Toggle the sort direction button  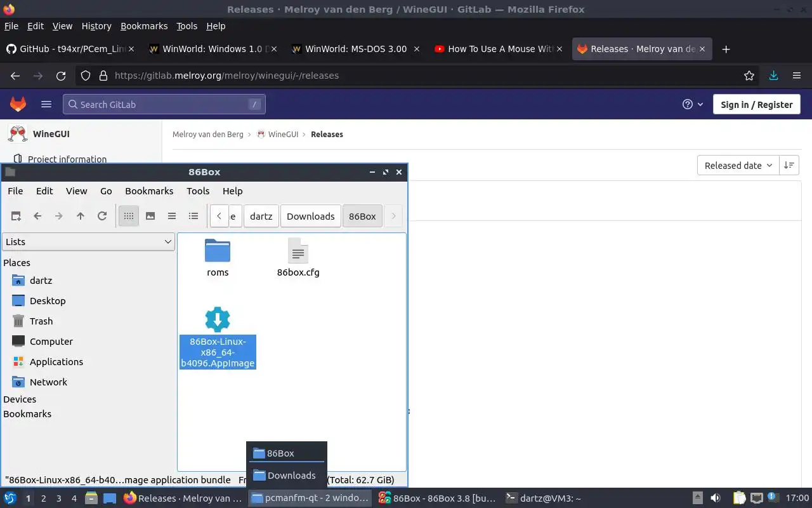pos(789,165)
